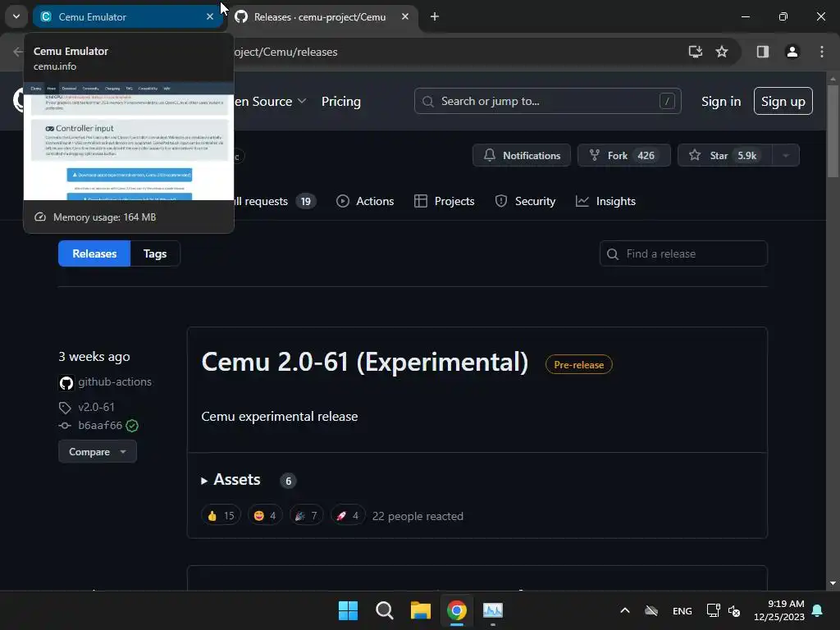Image resolution: width=840 pixels, height=630 pixels.
Task: Open the notification bell in taskbar
Action: pyautogui.click(x=818, y=610)
